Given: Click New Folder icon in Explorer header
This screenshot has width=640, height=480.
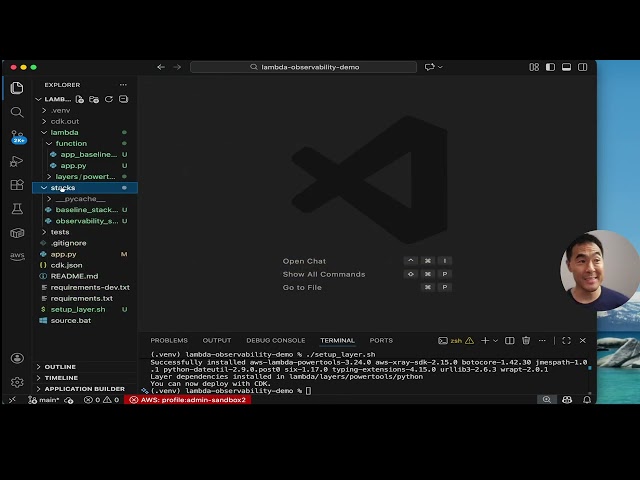Looking at the screenshot, I should (94, 99).
